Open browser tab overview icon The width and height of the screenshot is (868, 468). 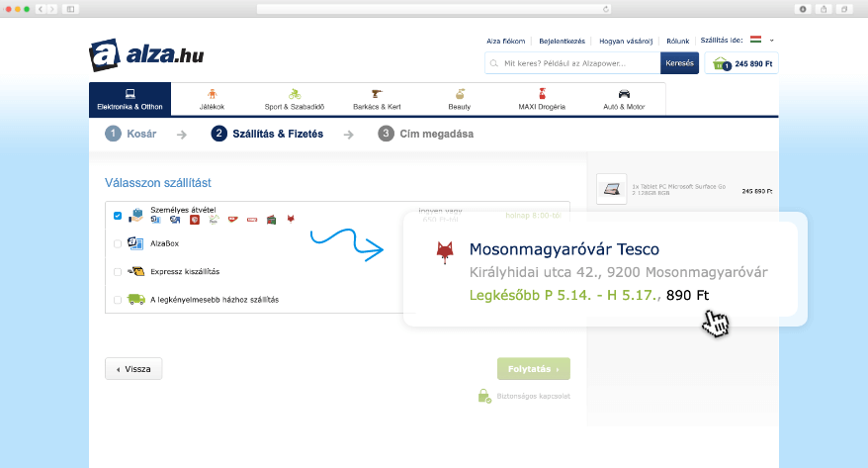click(x=844, y=9)
